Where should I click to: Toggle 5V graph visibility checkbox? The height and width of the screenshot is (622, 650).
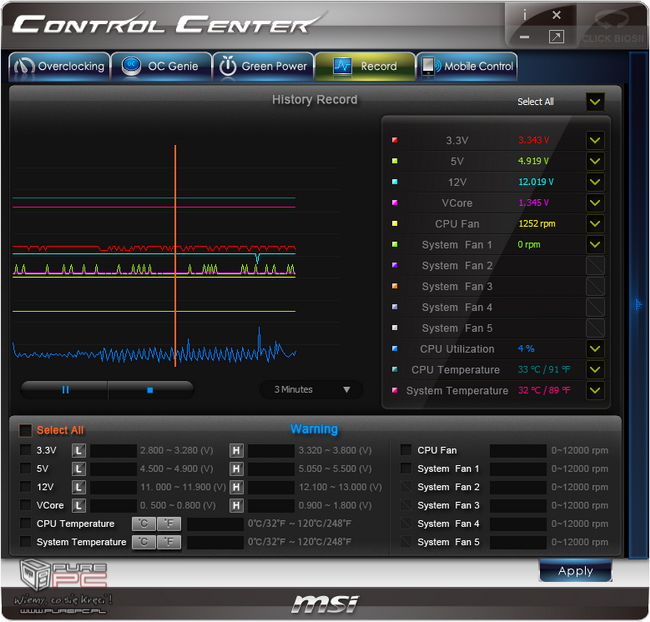tap(595, 161)
